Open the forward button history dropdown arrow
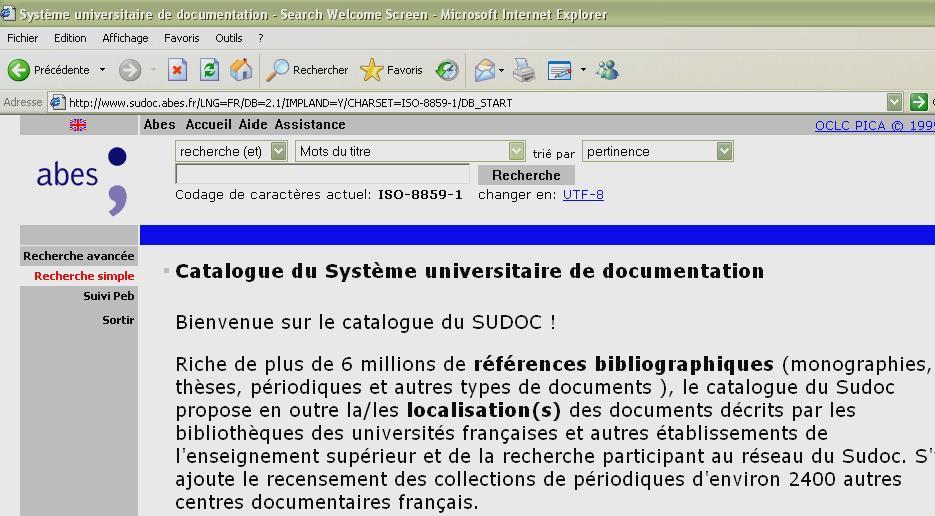Viewport: 935px width, 516px height. tap(153, 70)
